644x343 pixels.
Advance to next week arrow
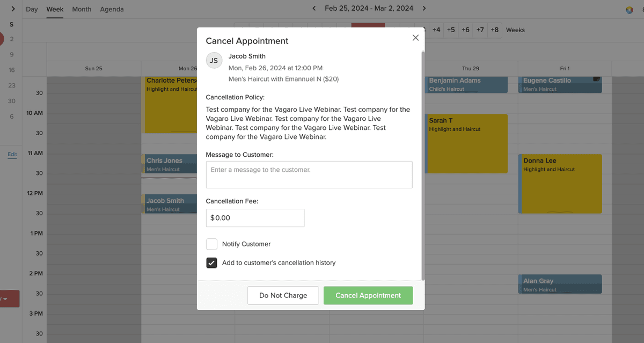point(424,9)
